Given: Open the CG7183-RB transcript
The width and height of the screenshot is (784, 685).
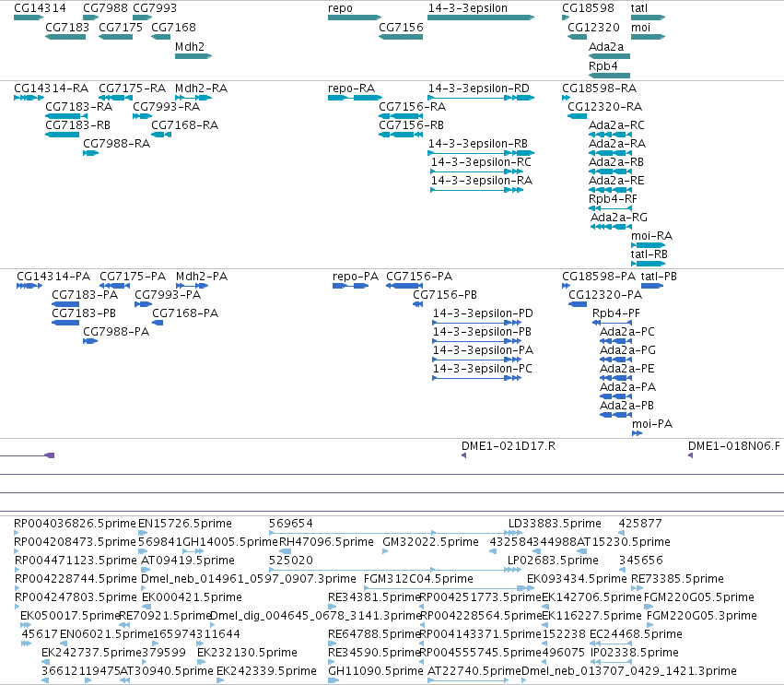Looking at the screenshot, I should point(62,135).
